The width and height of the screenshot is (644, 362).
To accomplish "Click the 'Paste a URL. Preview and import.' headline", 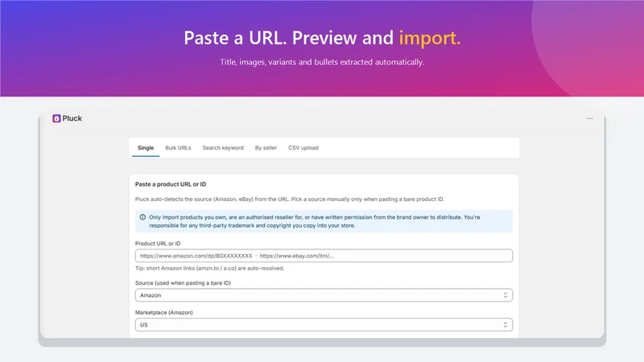I will coord(322,38).
